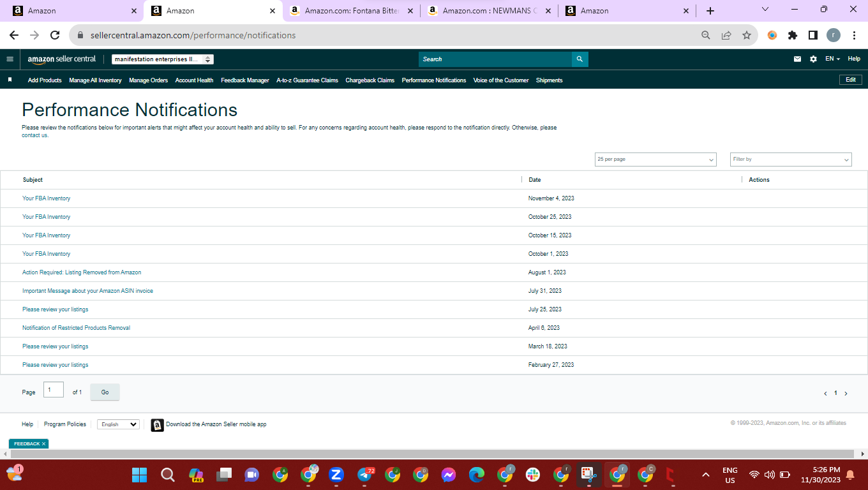Viewport: 868px width, 490px height.
Task: Switch to the NEWMANS browser tab
Action: tap(489, 11)
